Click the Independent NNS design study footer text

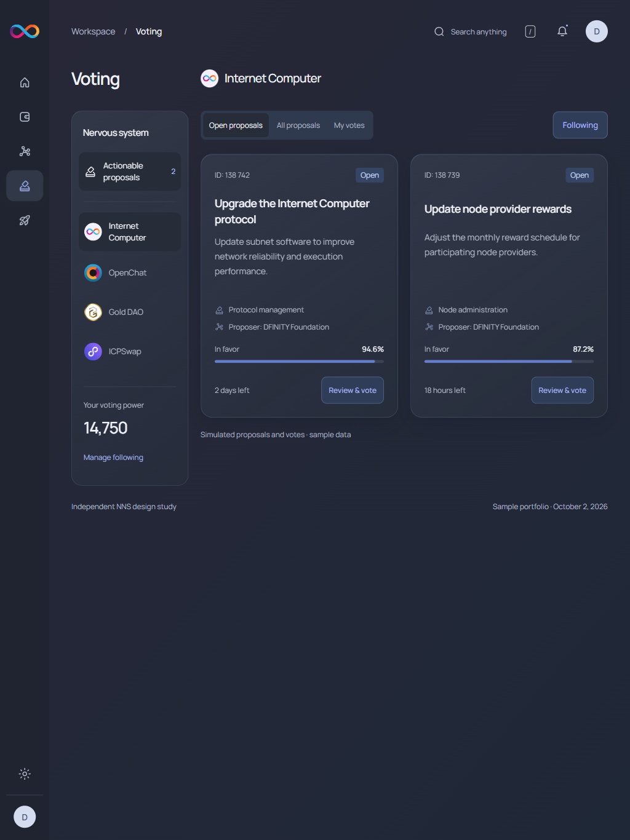[x=124, y=507]
